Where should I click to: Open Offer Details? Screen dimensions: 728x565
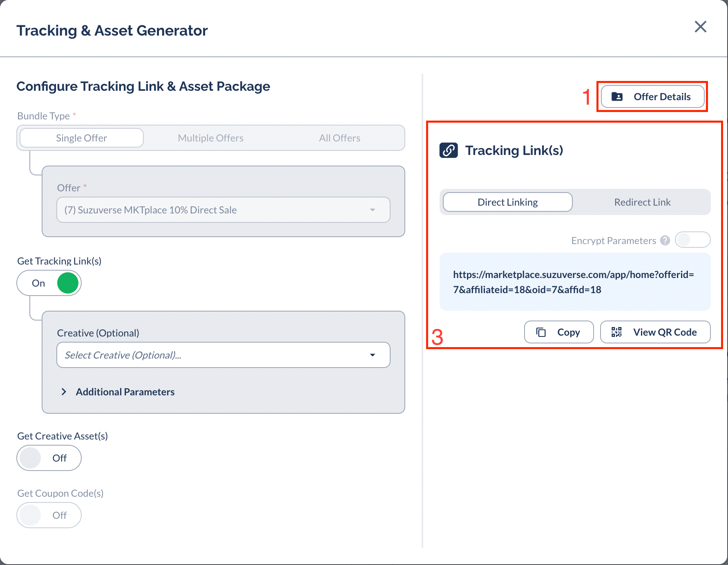[x=653, y=97]
